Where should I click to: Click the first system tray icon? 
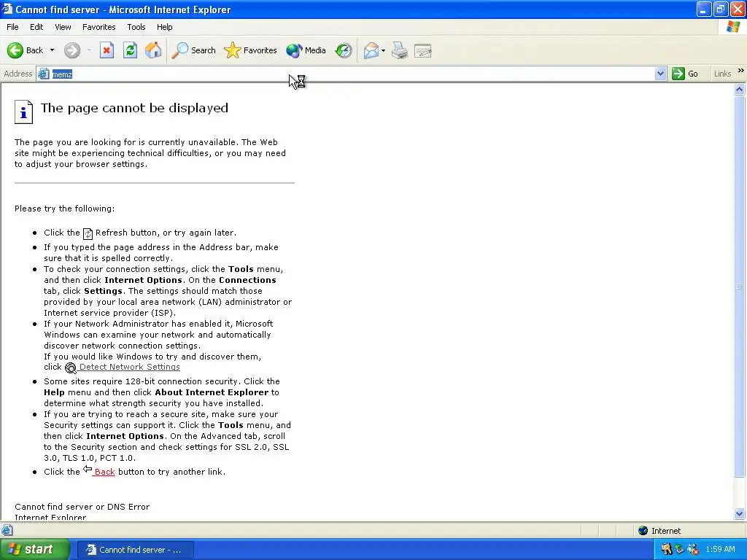point(667,550)
